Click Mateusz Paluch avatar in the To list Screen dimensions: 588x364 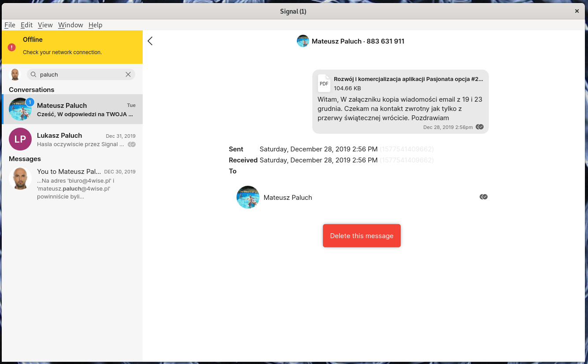tap(248, 197)
